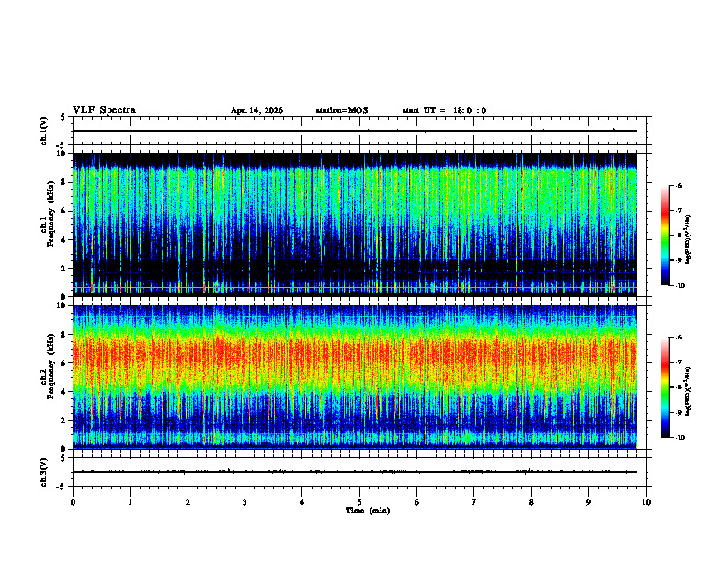Click the ch.2 spectrogram panel
The image size is (728, 563).
click(x=354, y=377)
